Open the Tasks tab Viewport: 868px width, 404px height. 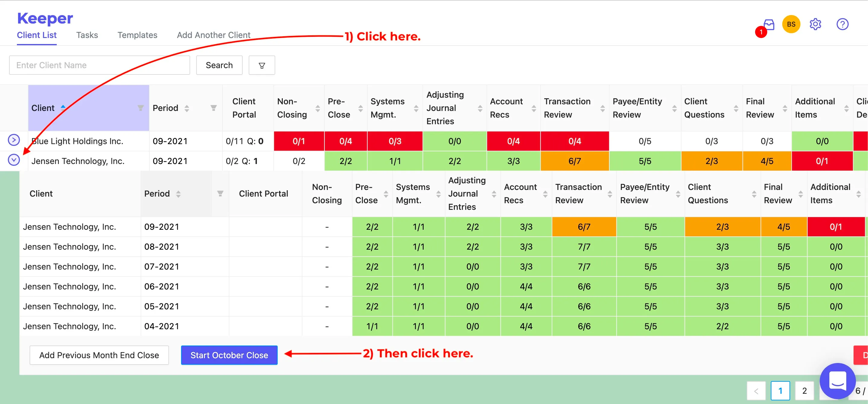click(x=87, y=35)
